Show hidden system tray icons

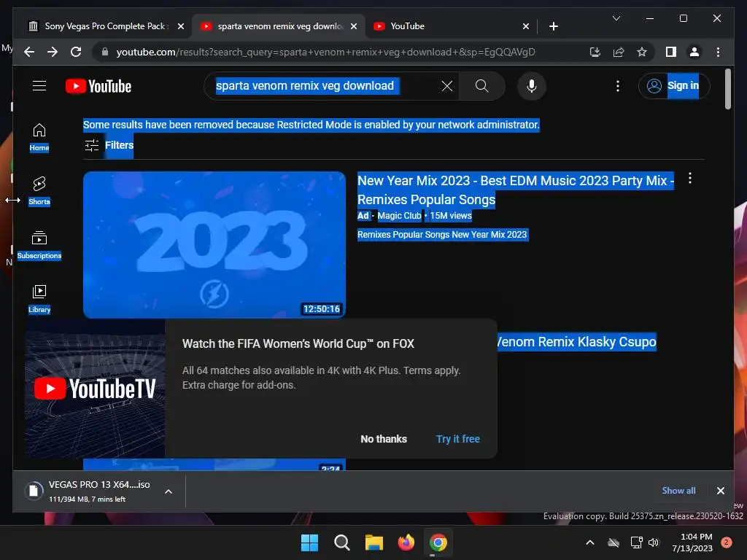click(589, 542)
